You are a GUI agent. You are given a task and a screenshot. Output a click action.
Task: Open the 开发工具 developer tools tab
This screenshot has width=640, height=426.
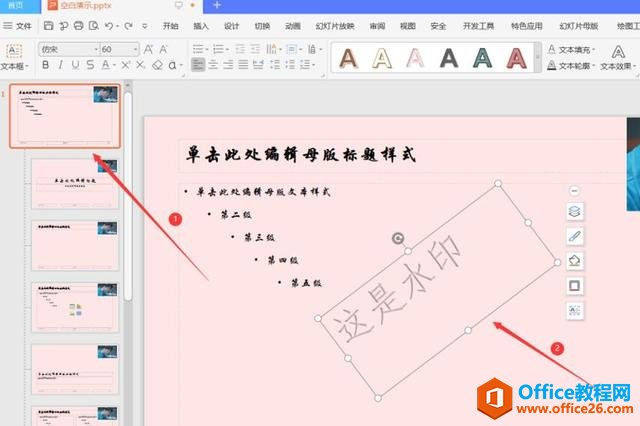pyautogui.click(x=478, y=26)
